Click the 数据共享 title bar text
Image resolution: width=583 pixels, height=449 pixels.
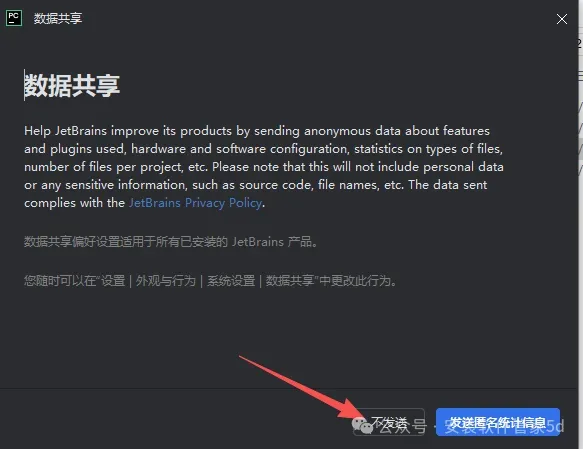click(58, 18)
